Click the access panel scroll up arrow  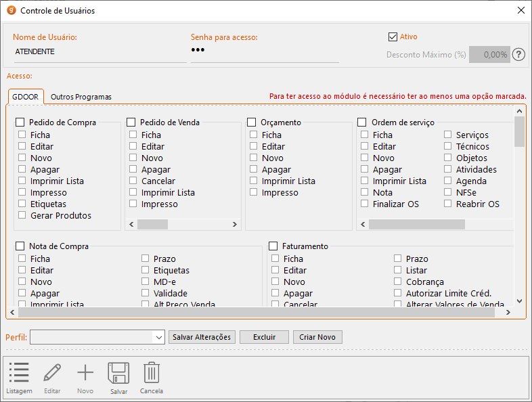coord(519,111)
